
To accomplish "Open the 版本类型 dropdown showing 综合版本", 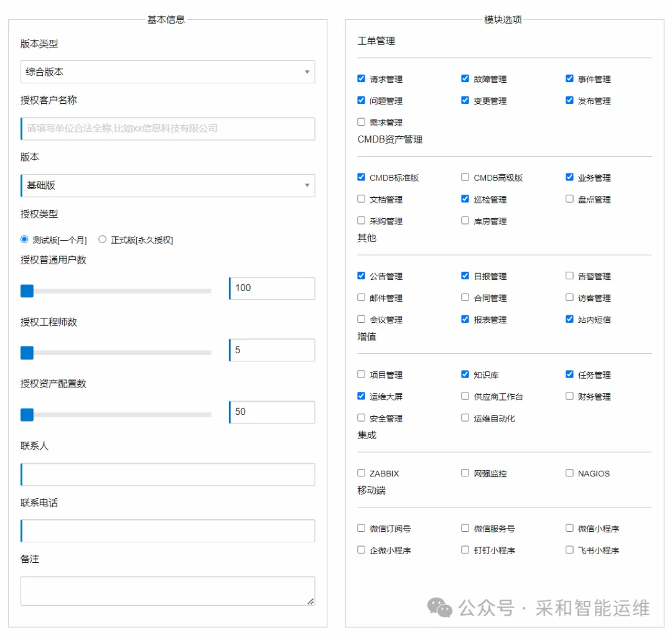I will (167, 72).
